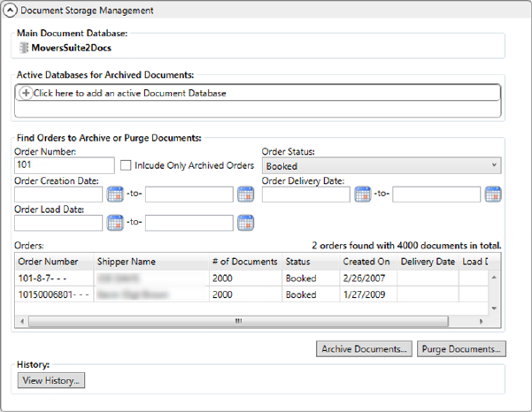Open calendar for Order Load end date
Image resolution: width=532 pixels, height=412 pixels.
(x=245, y=223)
